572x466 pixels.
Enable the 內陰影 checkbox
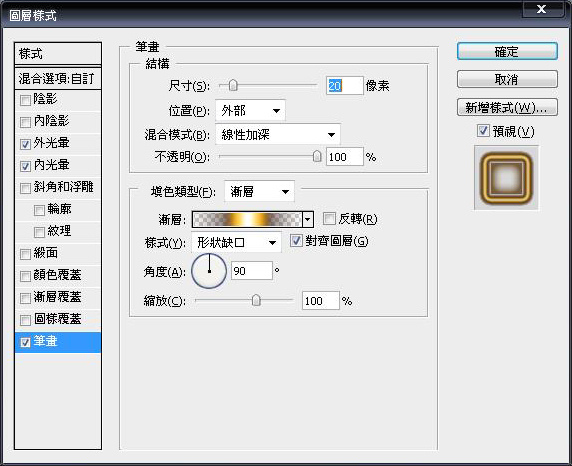(x=25, y=122)
